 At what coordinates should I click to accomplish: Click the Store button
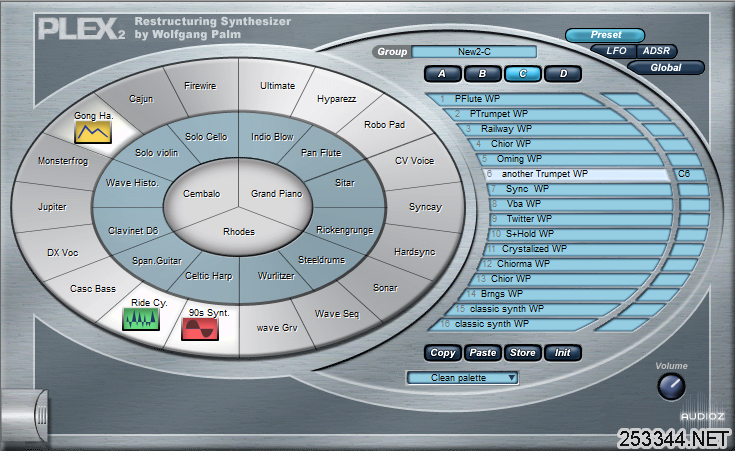pyautogui.click(x=523, y=353)
